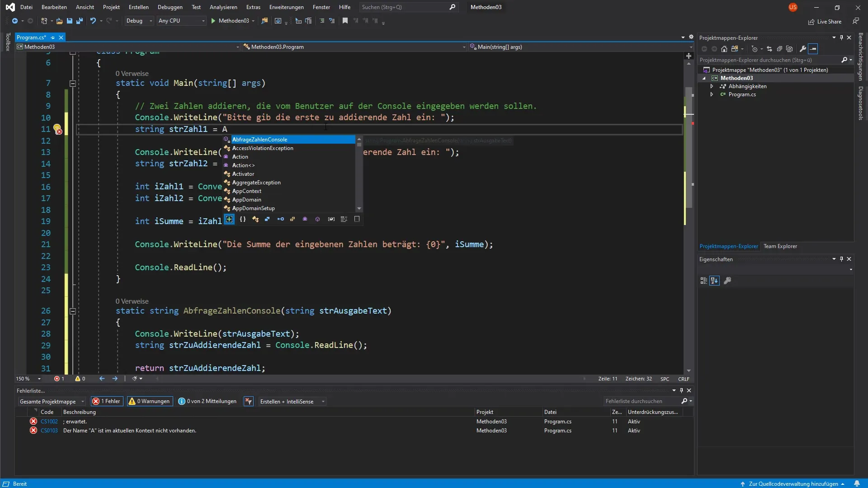Toggle the class filter in IntelliSense popup

(255, 219)
